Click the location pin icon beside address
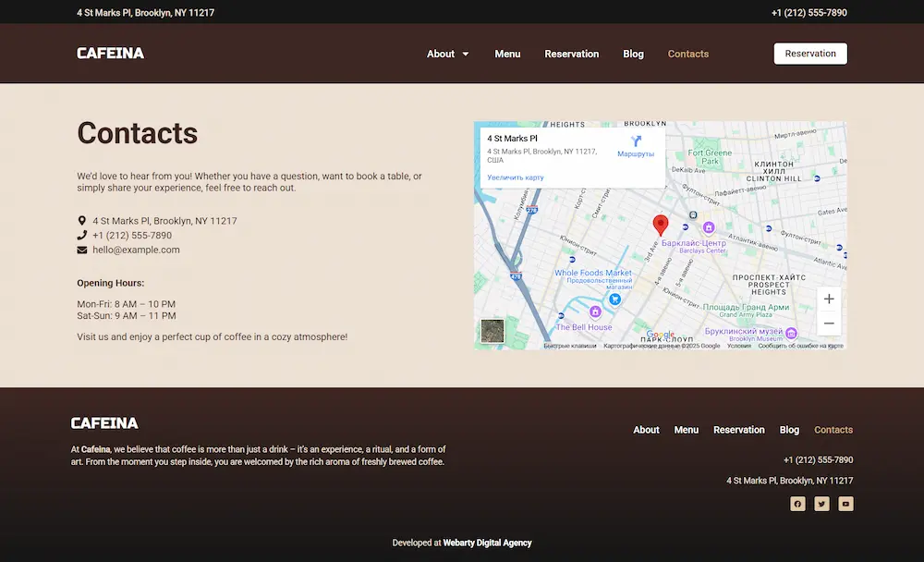The image size is (924, 562). [x=82, y=221]
